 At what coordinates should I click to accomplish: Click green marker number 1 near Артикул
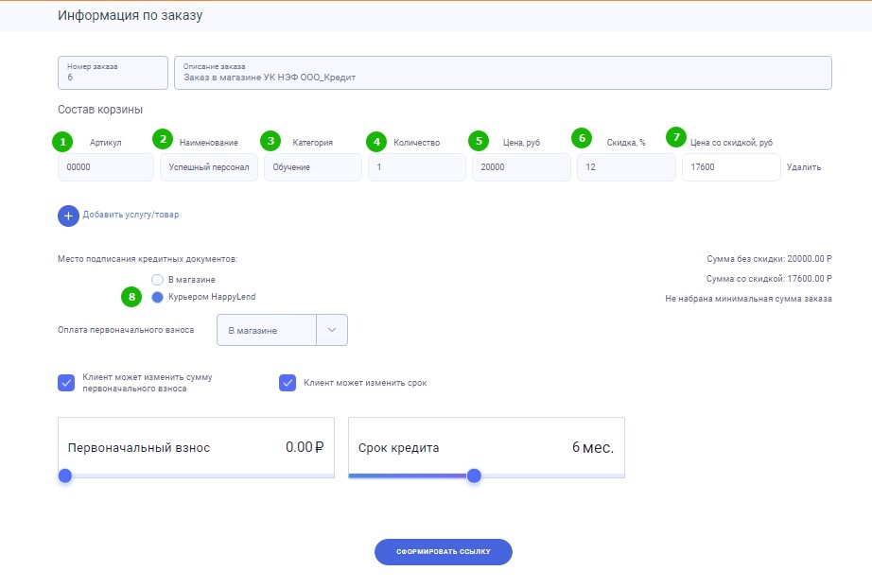pyautogui.click(x=62, y=142)
